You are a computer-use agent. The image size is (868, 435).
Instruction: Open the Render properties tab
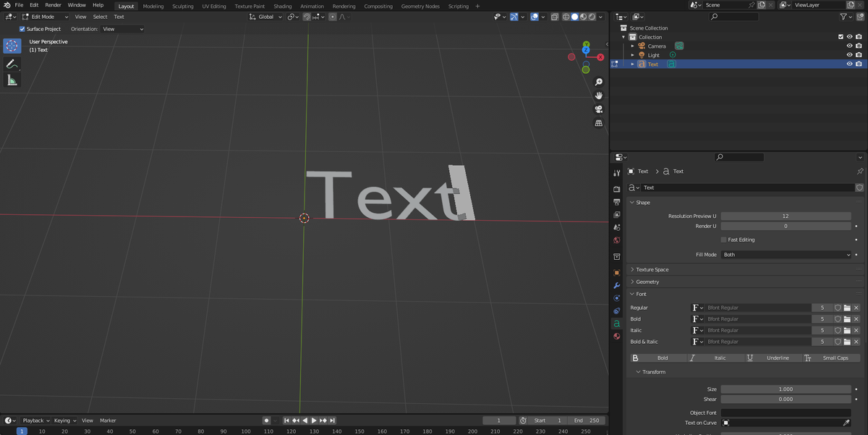617,189
